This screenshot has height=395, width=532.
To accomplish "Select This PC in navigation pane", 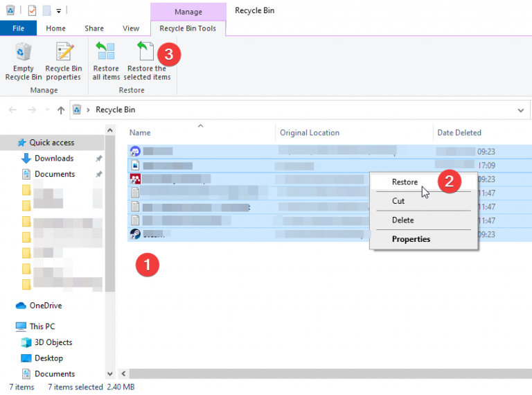I will click(x=42, y=326).
